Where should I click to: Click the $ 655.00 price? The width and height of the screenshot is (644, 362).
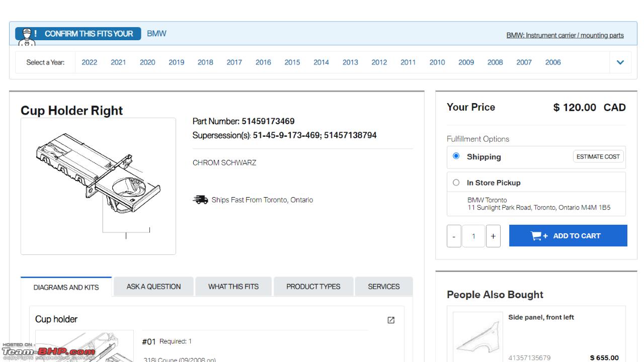coord(604,358)
